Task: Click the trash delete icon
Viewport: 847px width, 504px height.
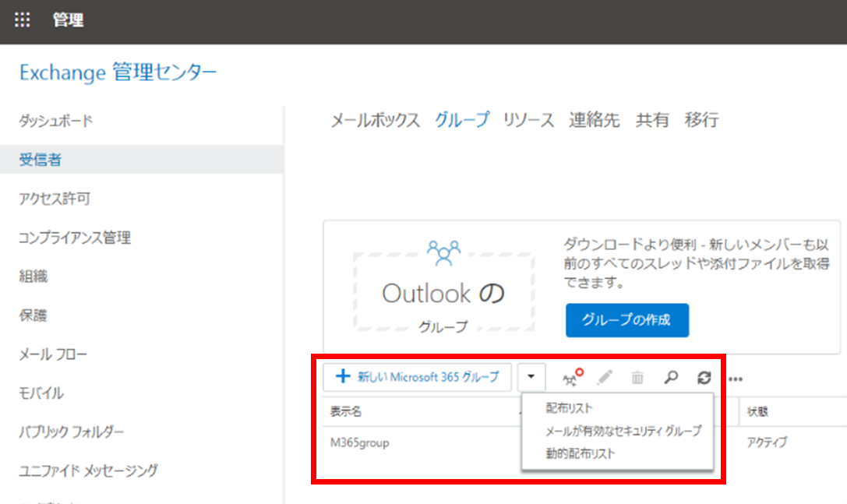Action: [x=637, y=377]
